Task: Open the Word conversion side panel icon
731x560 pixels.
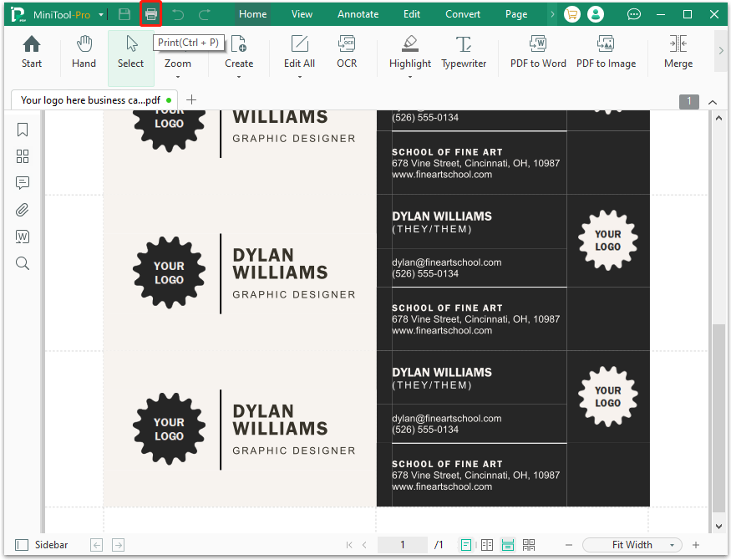Action: click(x=23, y=237)
